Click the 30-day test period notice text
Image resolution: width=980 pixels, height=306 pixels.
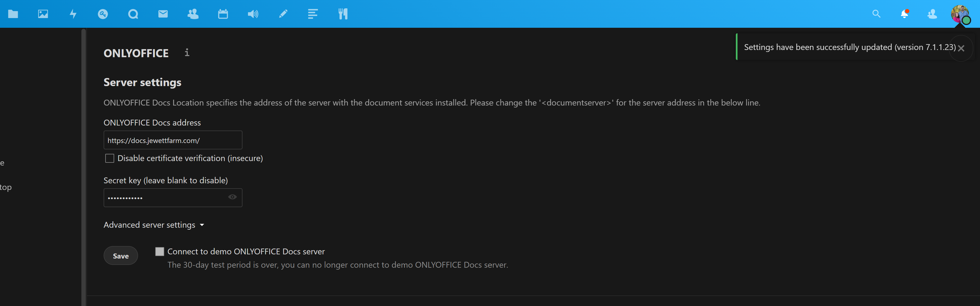click(x=338, y=265)
